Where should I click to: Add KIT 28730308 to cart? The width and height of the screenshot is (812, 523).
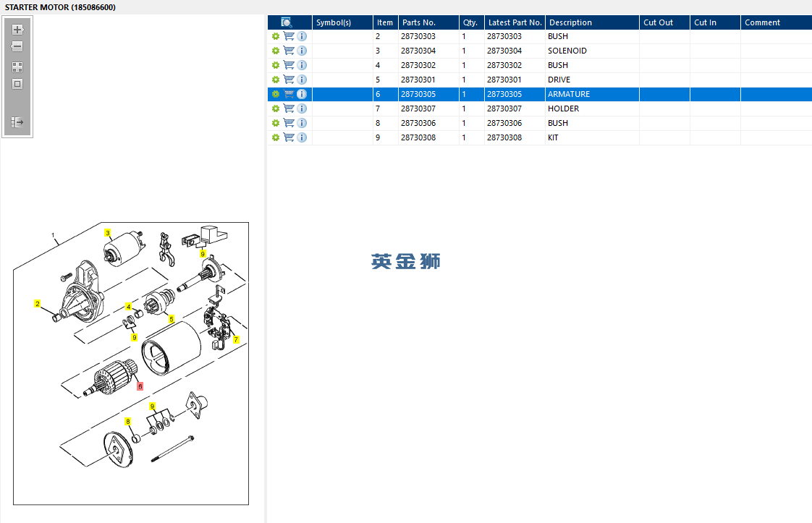[289, 137]
